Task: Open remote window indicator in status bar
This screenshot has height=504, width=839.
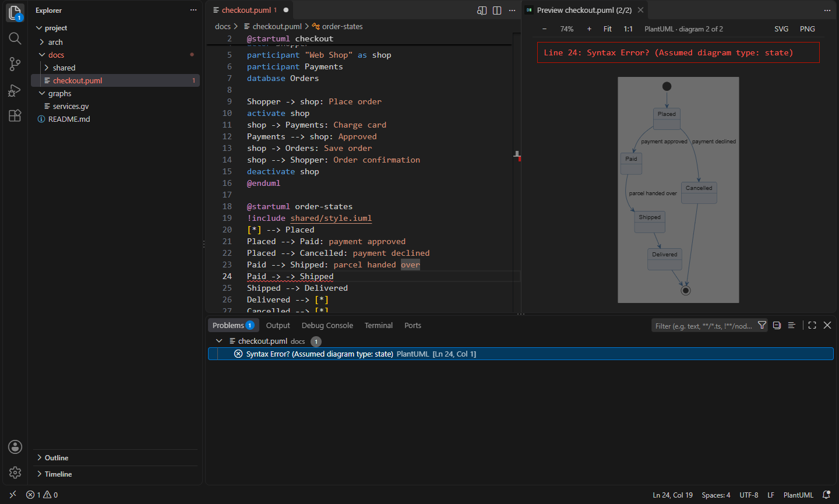Action: 13,495
